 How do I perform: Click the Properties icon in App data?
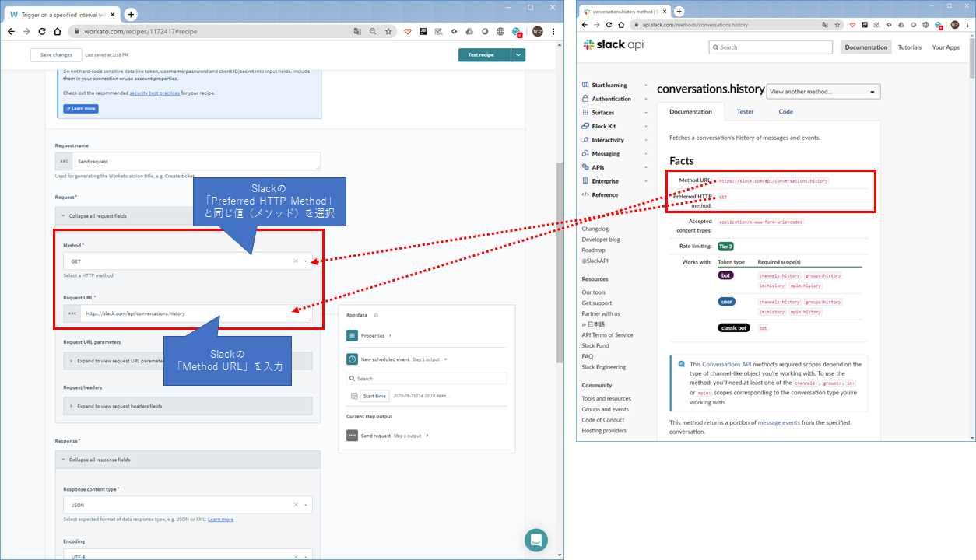pyautogui.click(x=353, y=335)
